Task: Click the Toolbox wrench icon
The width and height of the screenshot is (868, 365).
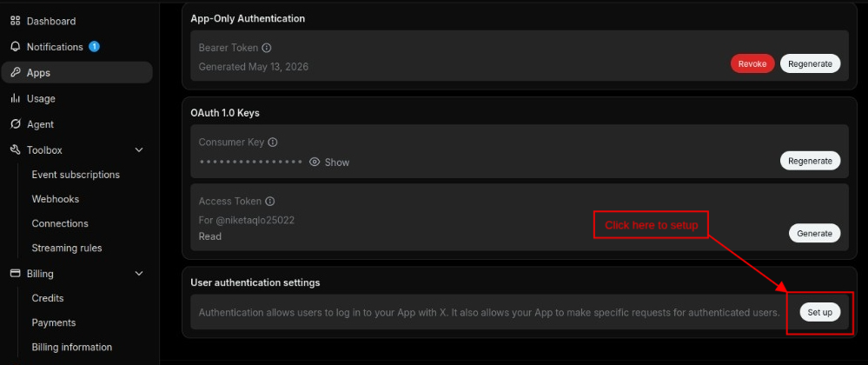Action: click(16, 150)
